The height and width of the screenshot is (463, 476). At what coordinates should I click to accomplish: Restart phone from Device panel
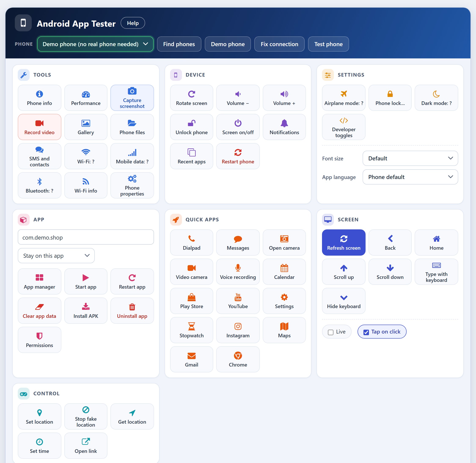pyautogui.click(x=238, y=156)
